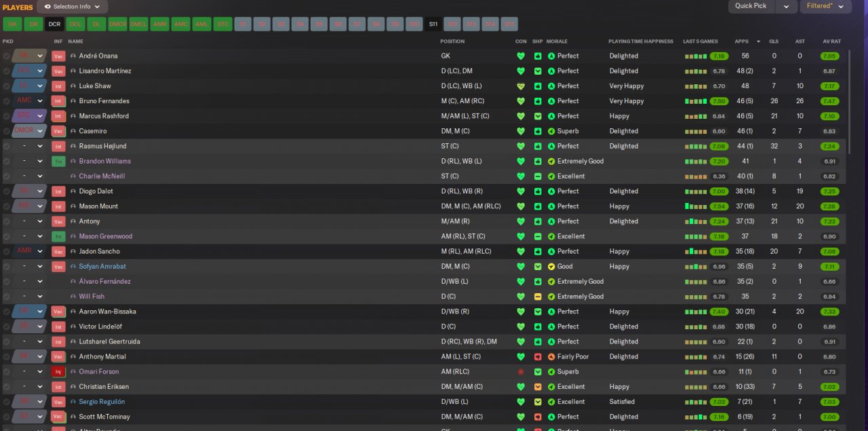Open position dropdown for Luke Shaw
868x431 pixels.
(40, 86)
